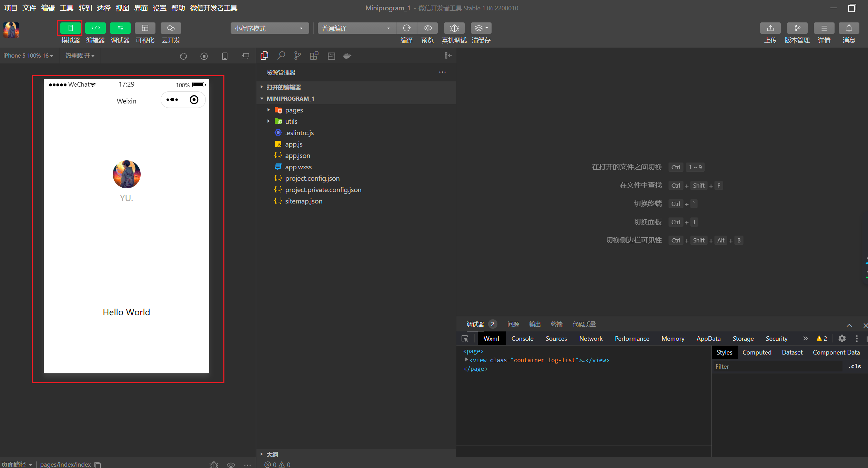
Task: Expand the view container log-list node
Action: [x=466, y=360]
